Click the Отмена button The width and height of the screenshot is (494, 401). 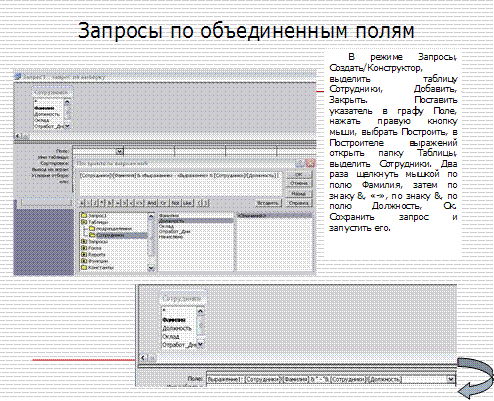(x=298, y=183)
